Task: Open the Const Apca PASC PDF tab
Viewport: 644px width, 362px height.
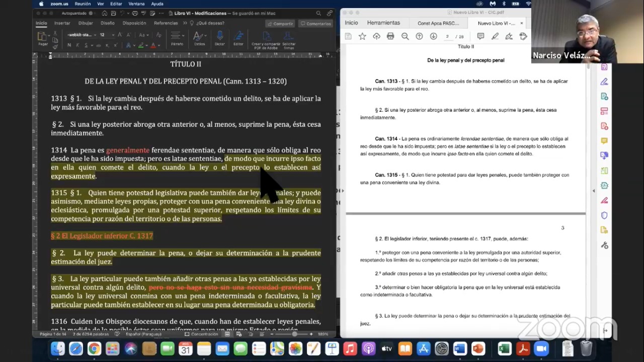Action: pos(438,23)
